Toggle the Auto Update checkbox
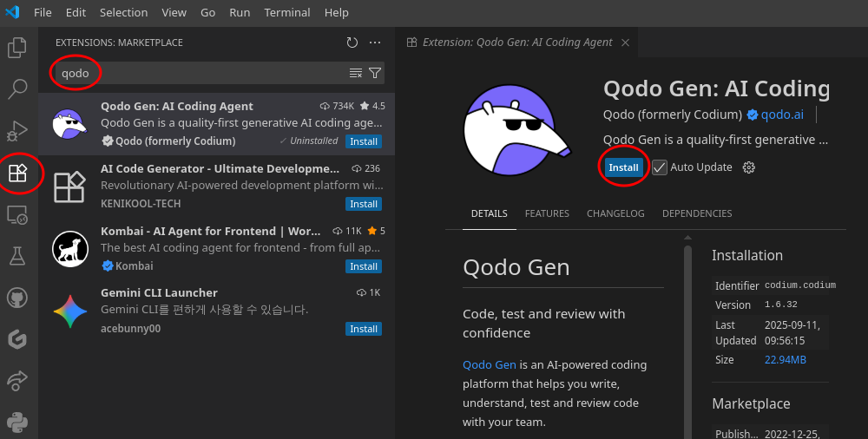The width and height of the screenshot is (868, 439). [660, 167]
